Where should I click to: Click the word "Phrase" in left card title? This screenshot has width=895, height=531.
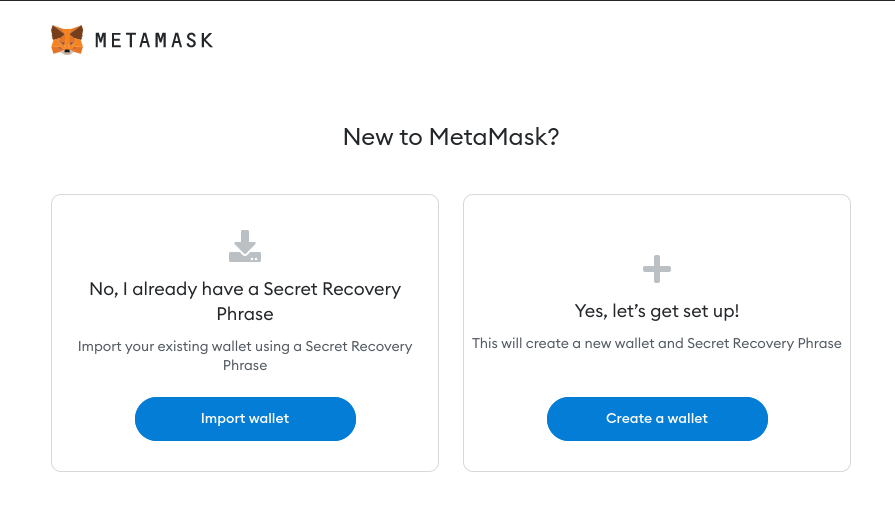tap(245, 314)
